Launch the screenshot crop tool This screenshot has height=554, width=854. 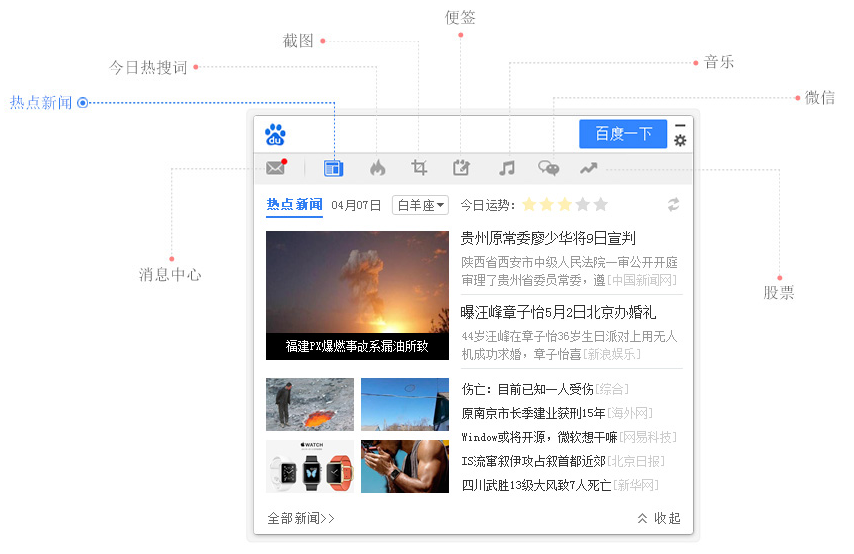coord(420,168)
